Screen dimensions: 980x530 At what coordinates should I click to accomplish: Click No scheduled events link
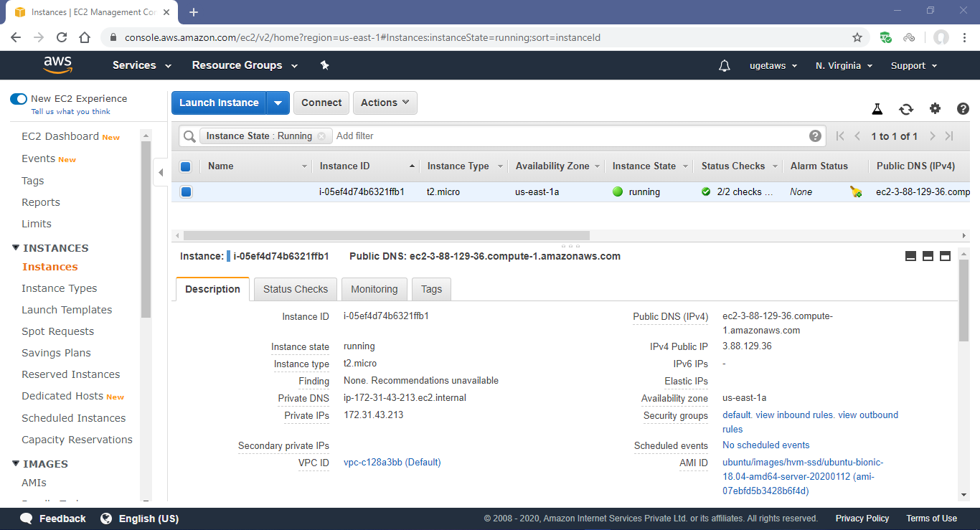765,445
